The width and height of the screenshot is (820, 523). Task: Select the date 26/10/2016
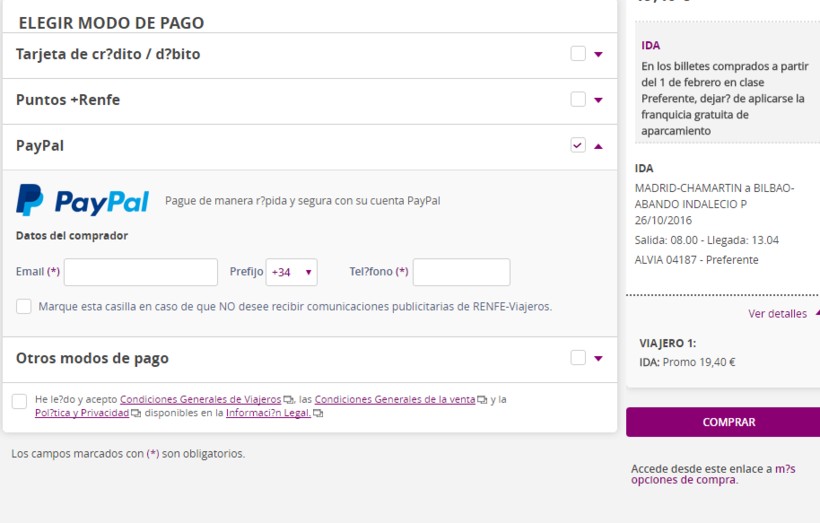663,220
